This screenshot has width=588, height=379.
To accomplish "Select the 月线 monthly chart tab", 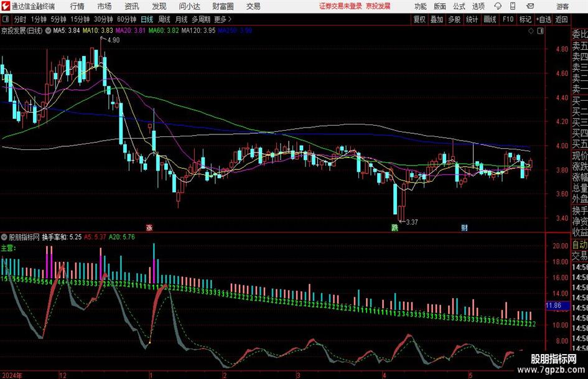I will (181, 19).
